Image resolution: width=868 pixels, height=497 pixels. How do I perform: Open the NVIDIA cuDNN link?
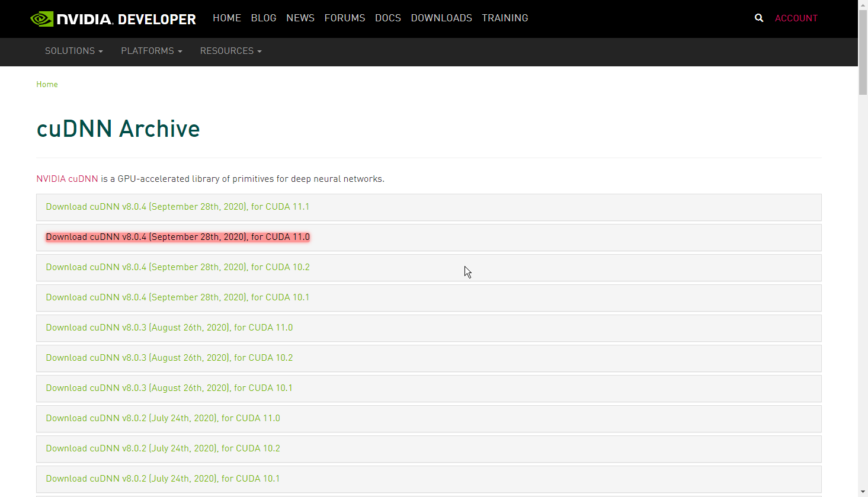tap(67, 179)
